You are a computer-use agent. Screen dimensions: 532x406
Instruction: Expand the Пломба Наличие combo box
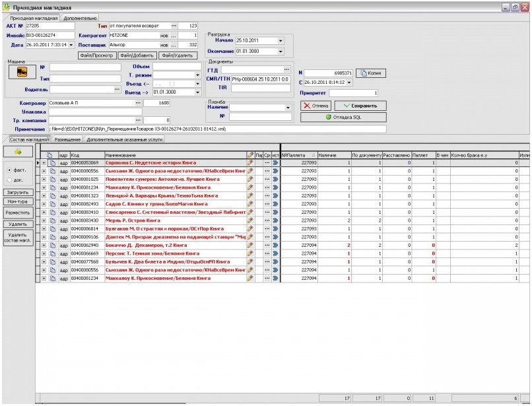[x=288, y=107]
